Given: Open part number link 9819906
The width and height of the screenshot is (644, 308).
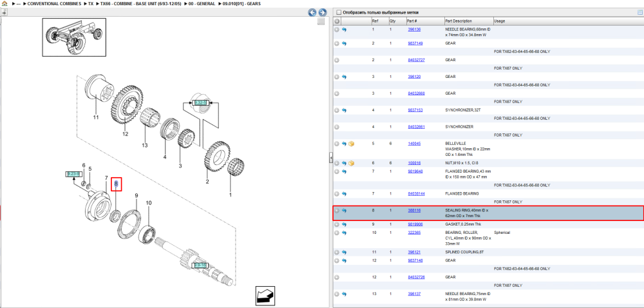Looking at the screenshot, I should point(415,225).
